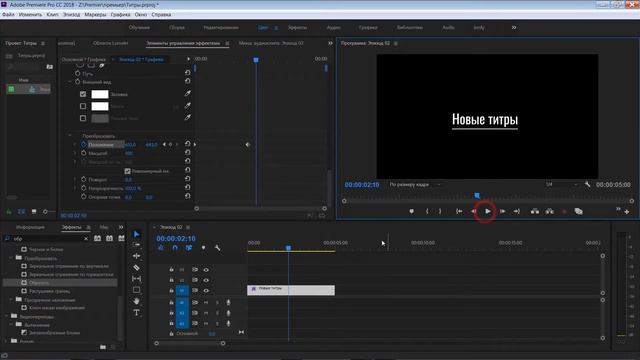The width and height of the screenshot is (640, 360).
Task: Enable the Stroke checkbox
Action: [83, 106]
